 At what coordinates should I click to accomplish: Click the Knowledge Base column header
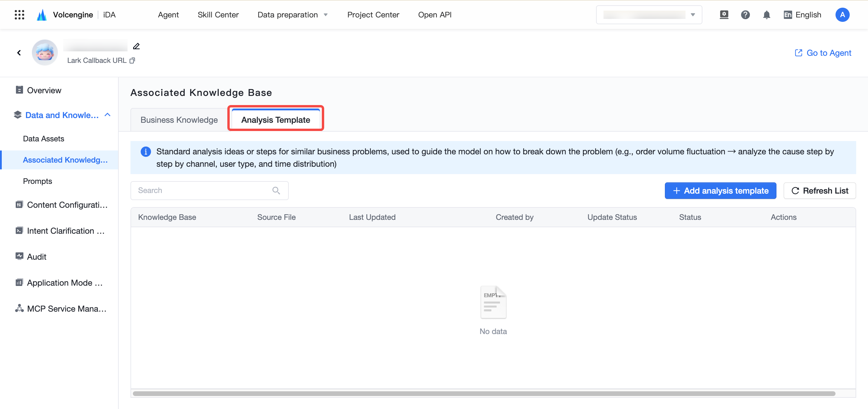(x=167, y=217)
